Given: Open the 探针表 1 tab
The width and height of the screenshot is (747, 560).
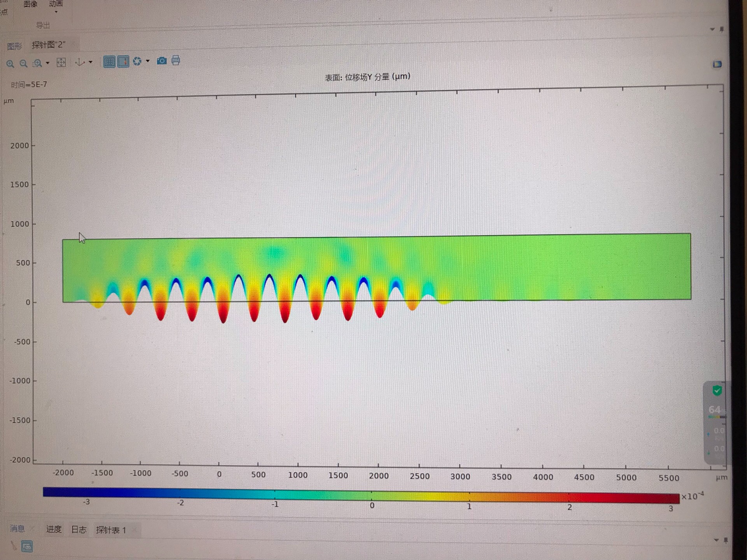Looking at the screenshot, I should (111, 530).
